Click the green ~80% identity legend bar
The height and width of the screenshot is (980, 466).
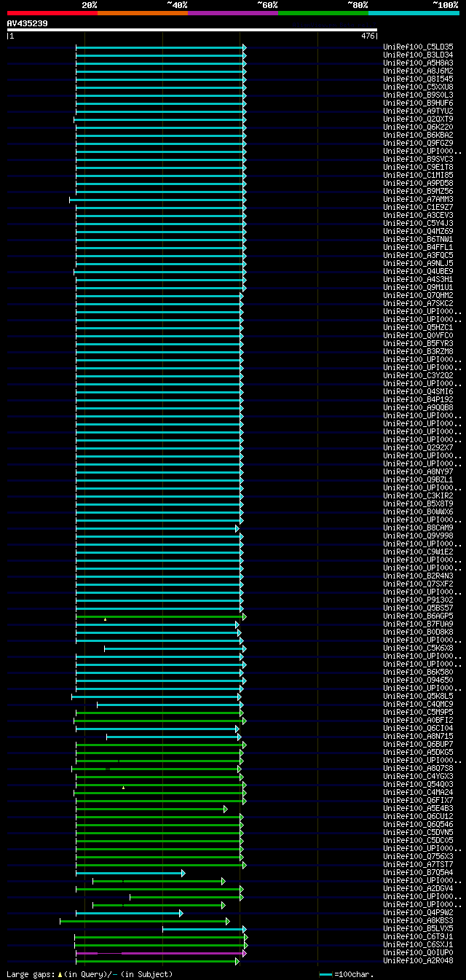click(x=323, y=13)
